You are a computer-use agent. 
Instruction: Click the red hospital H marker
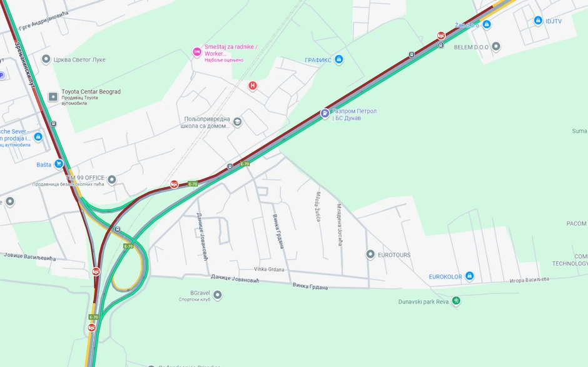click(x=253, y=86)
